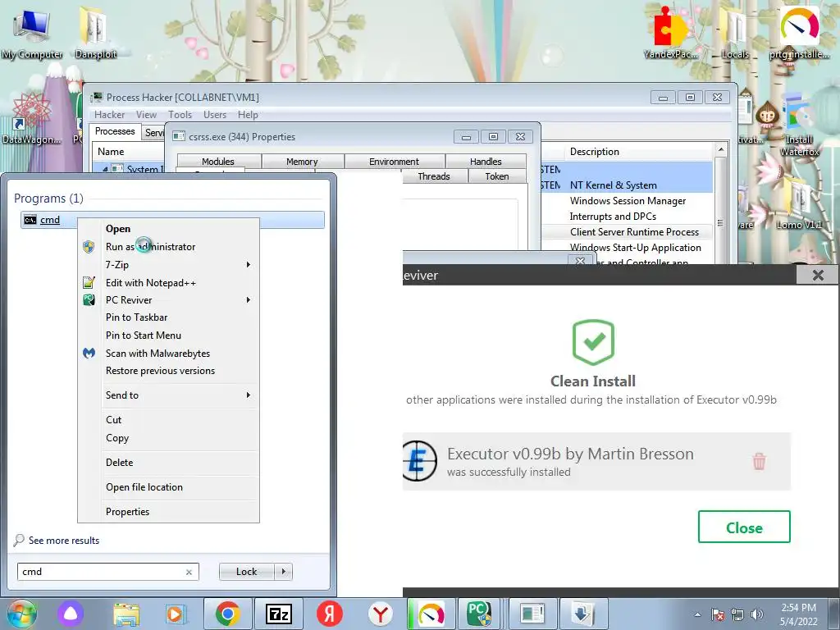Click the Lock button in Start menu
840x630 pixels.
(246, 572)
